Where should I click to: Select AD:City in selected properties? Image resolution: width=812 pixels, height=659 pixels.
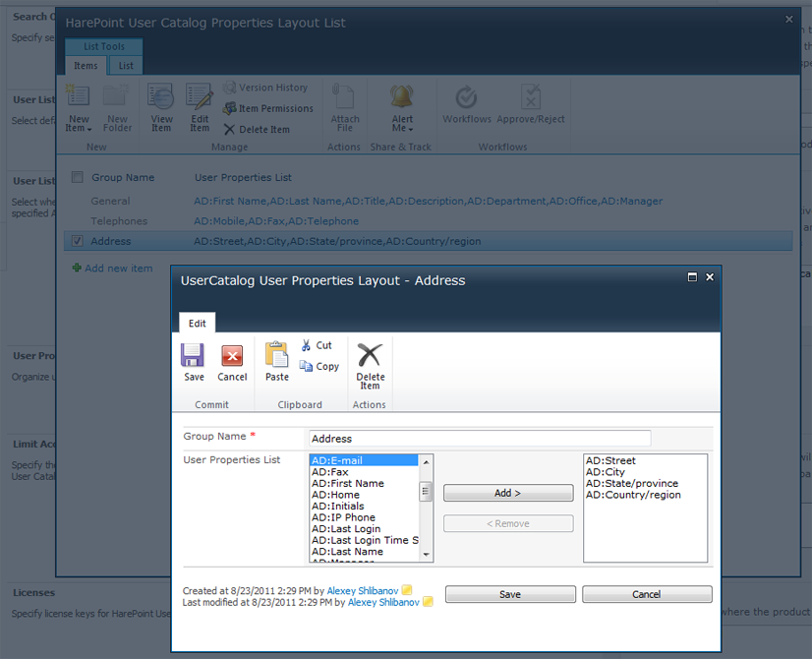pyautogui.click(x=645, y=472)
